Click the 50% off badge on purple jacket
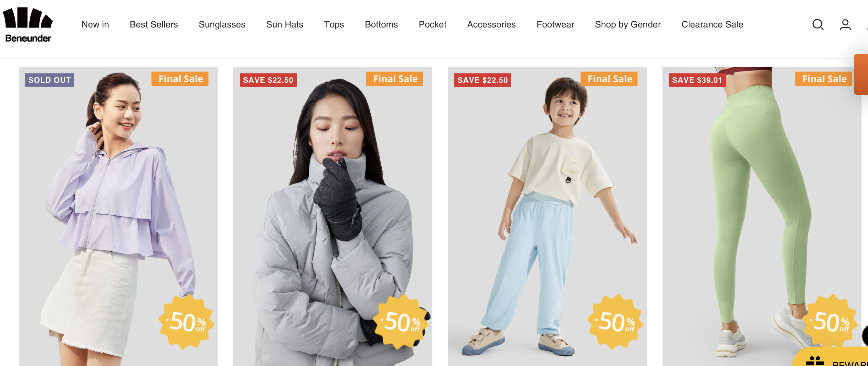 [186, 322]
